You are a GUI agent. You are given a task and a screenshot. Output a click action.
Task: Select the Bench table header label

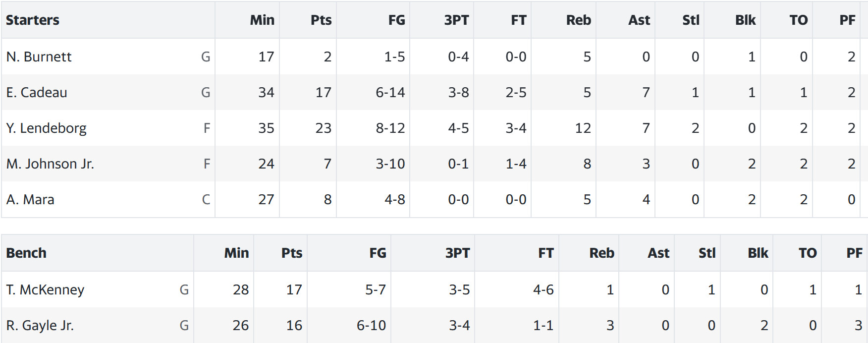[26, 253]
